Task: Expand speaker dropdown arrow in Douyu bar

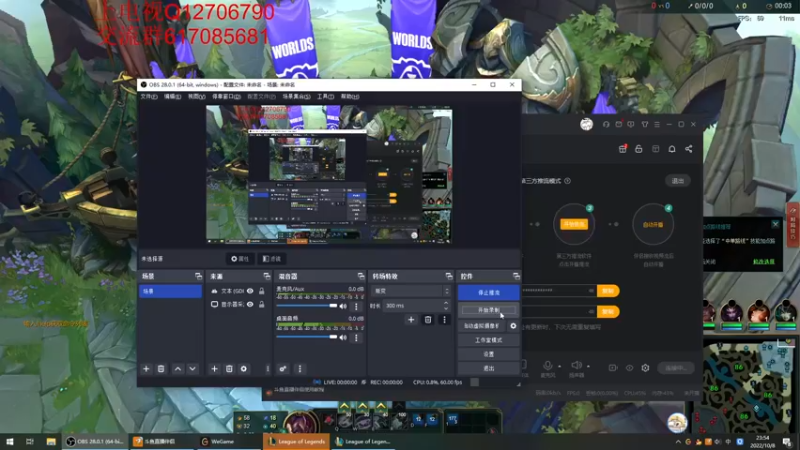Action: tap(588, 366)
